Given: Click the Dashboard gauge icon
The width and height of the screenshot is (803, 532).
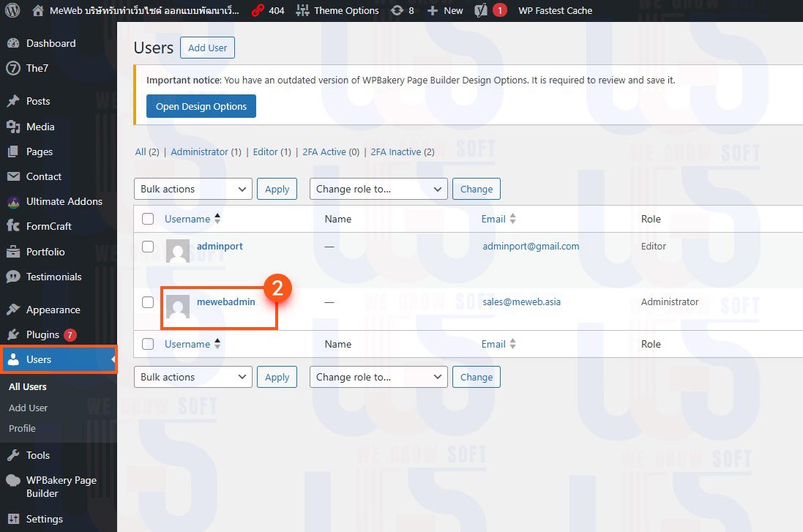Looking at the screenshot, I should (13, 43).
